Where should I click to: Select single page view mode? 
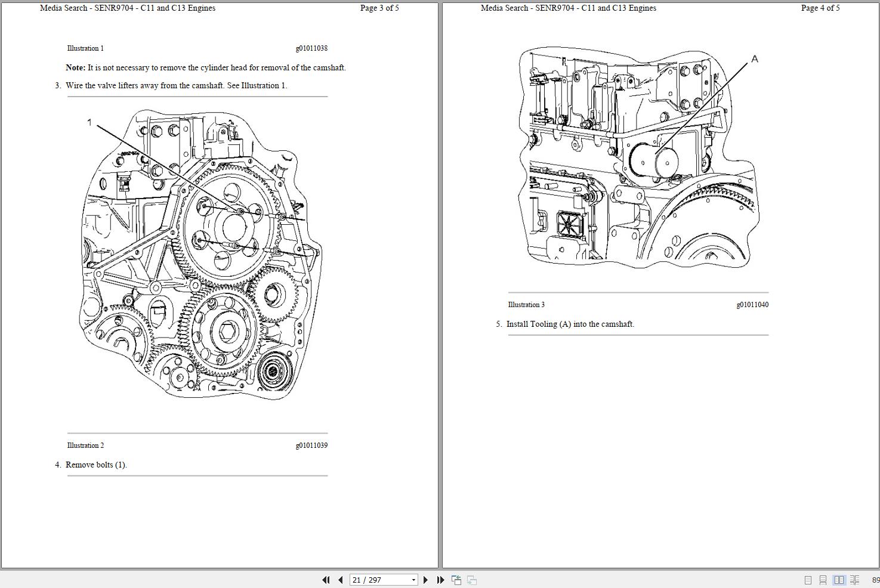point(808,579)
